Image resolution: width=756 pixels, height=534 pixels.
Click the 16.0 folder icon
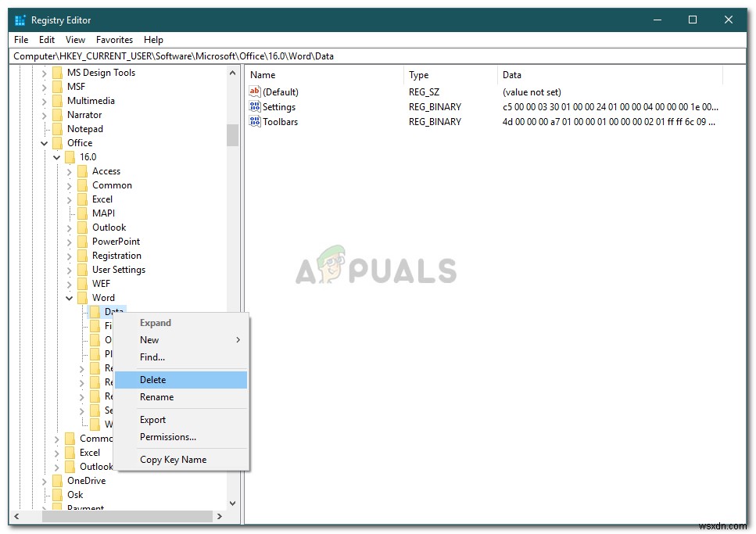click(x=70, y=157)
